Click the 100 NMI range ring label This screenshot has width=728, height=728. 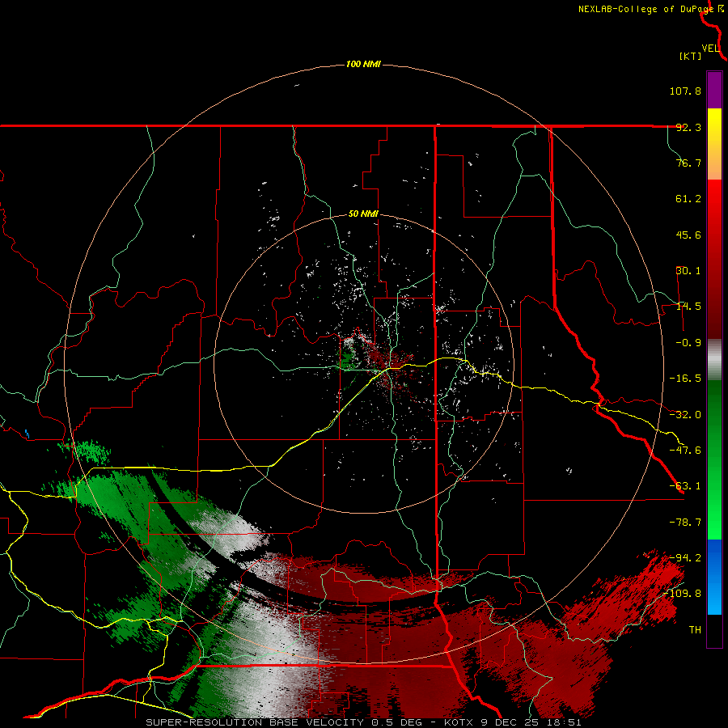[x=363, y=64]
